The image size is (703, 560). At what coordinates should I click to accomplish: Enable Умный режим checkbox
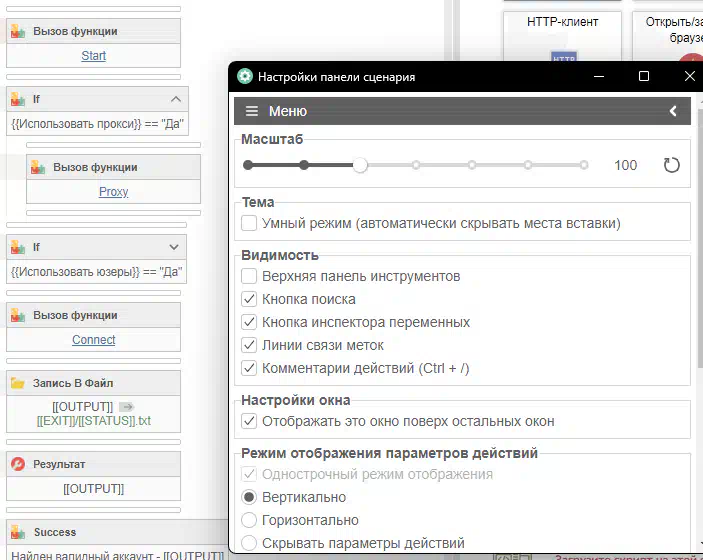(249, 223)
